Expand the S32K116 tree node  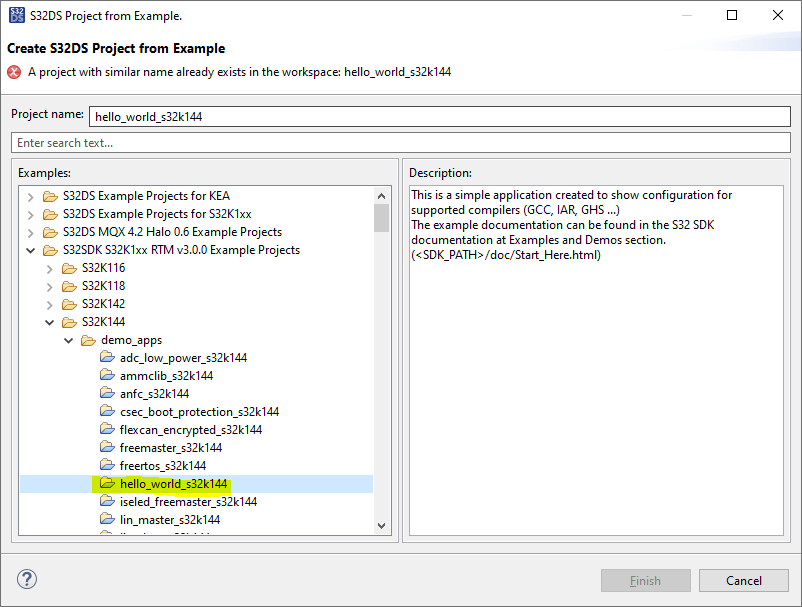(x=50, y=268)
